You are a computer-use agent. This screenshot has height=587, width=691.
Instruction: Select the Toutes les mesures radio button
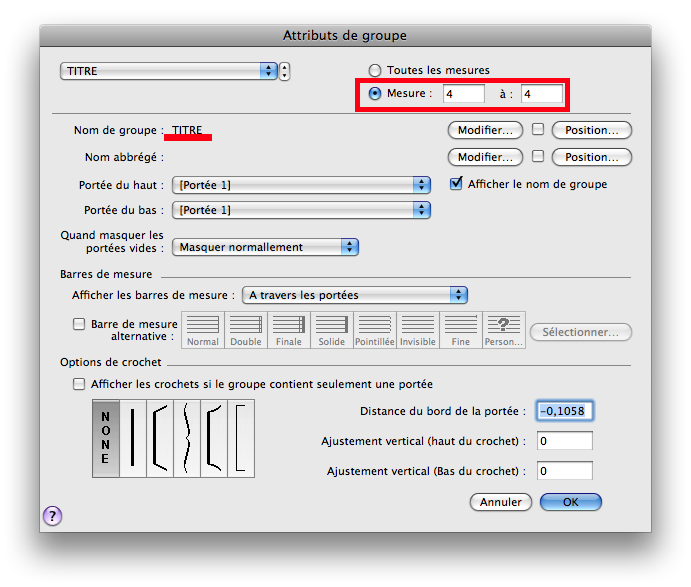[375, 71]
